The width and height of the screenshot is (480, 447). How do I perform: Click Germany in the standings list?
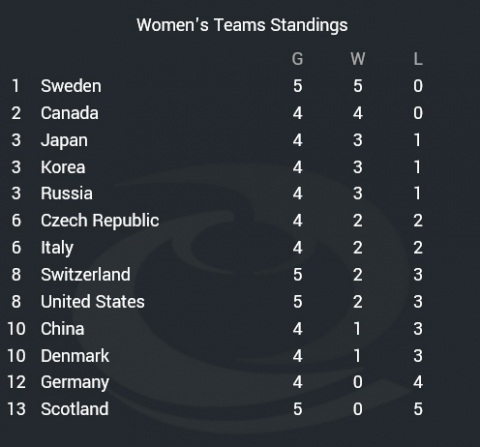pyautogui.click(x=75, y=382)
